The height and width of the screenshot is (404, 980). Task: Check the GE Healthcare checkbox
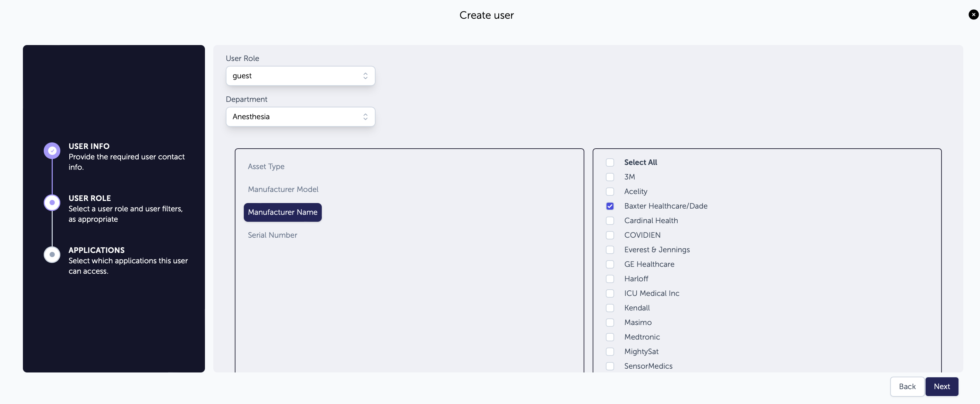[x=610, y=264]
